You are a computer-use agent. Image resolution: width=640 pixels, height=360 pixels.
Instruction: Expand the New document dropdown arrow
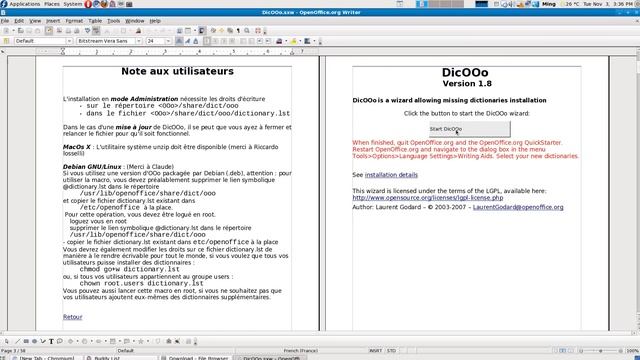13,31
